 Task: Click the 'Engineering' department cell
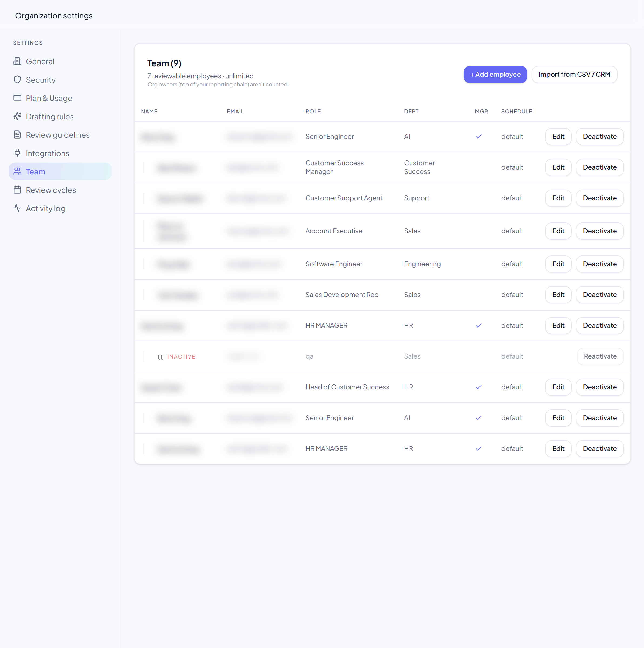[x=422, y=264]
